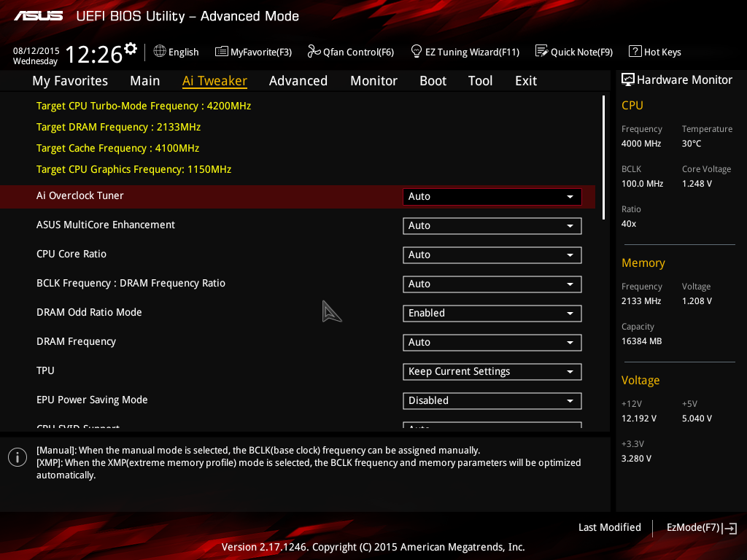Select the DRAM Frequency label

[x=76, y=341]
